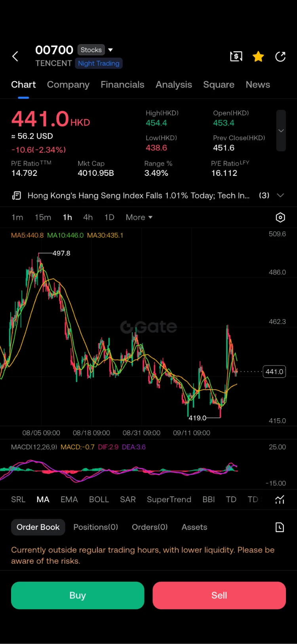Viewport: 297px width, 644px height.
Task: Open chart settings hexagon icon
Action: click(280, 217)
